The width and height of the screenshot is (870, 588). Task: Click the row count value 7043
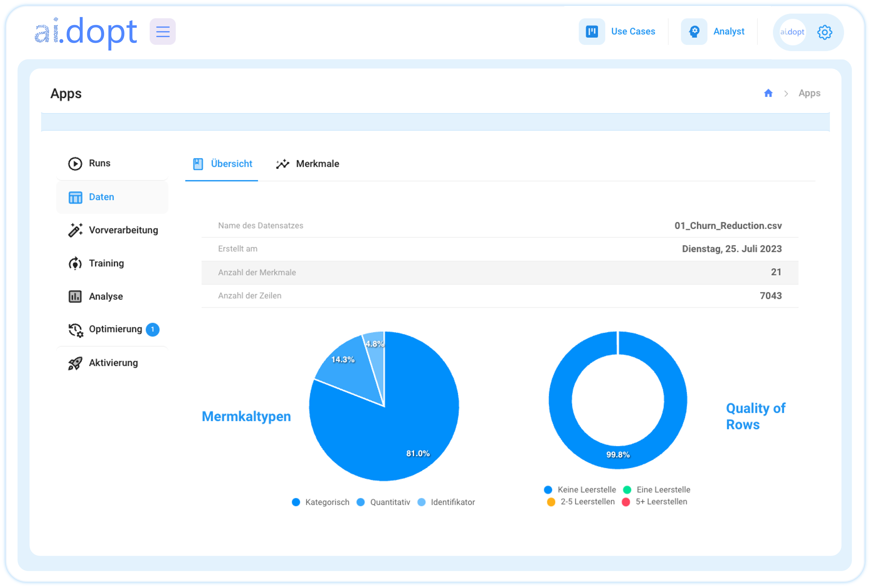[770, 296]
